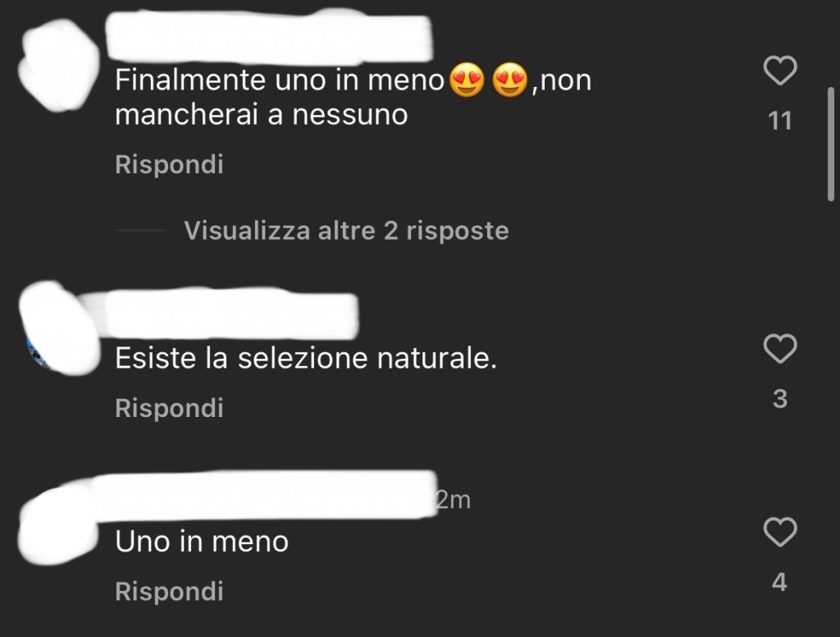The height and width of the screenshot is (637, 840).
Task: Open the first commenter's profile picture
Action: pyautogui.click(x=59, y=66)
